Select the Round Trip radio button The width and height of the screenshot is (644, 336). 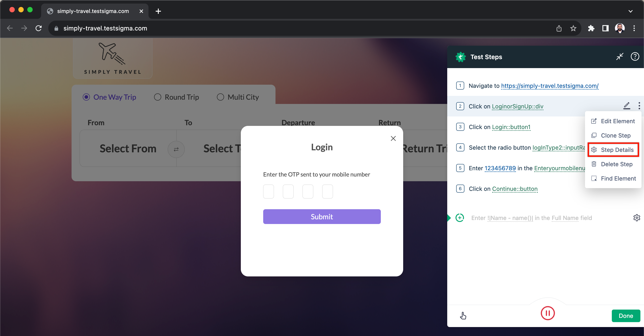(x=158, y=97)
